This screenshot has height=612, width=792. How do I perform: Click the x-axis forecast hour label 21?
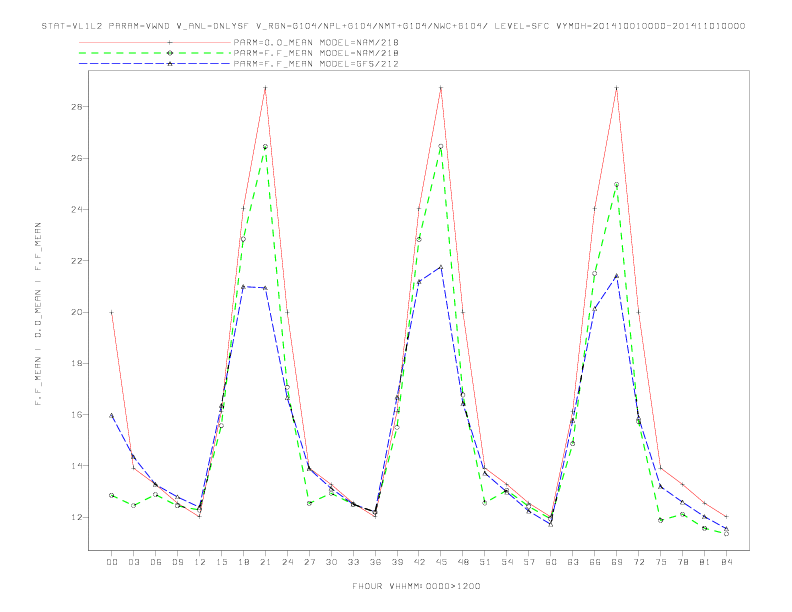point(265,562)
